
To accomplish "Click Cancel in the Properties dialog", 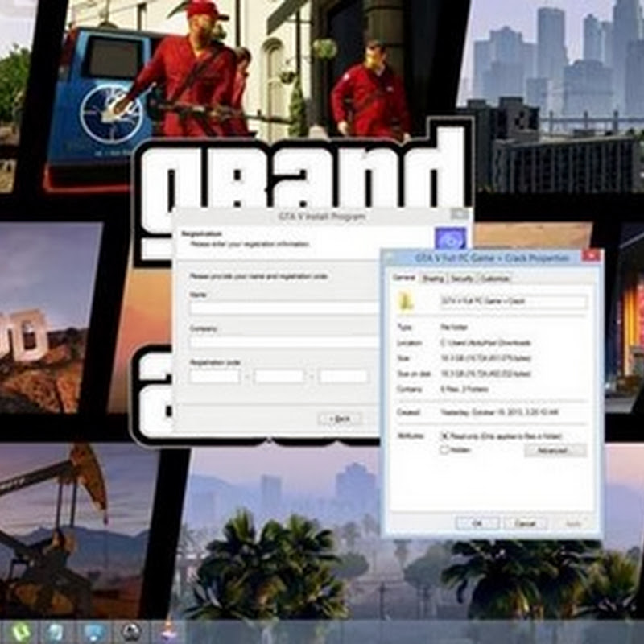I will [x=526, y=524].
